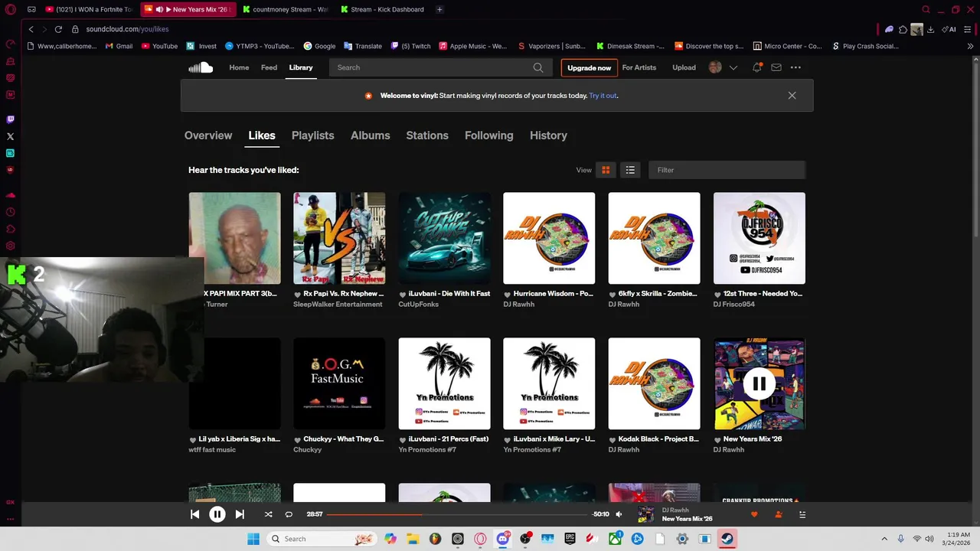Screen dimensions: 980x551
Task: Open the Windows Start menu
Action: (253, 539)
